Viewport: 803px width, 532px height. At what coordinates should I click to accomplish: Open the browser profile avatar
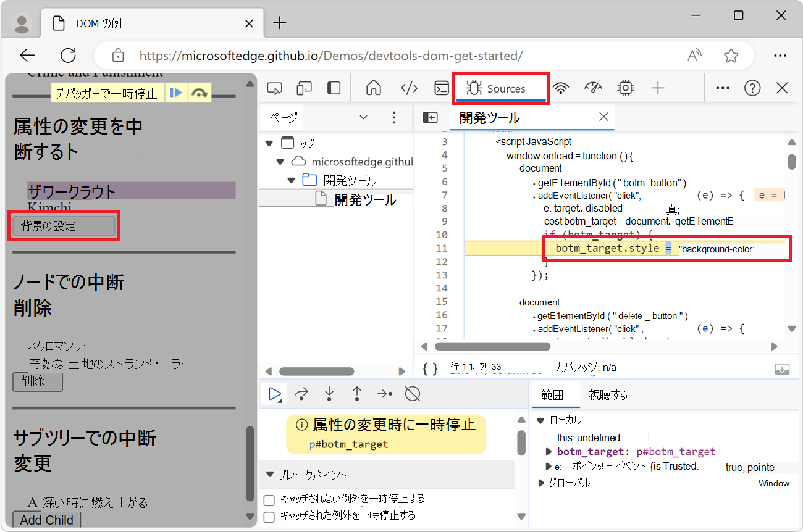pos(22,23)
